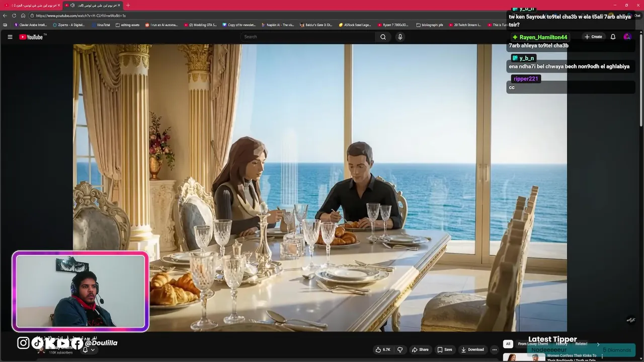Viewport: 644px width, 362px height.
Task: Reload the current page
Action: pyautogui.click(x=14, y=16)
